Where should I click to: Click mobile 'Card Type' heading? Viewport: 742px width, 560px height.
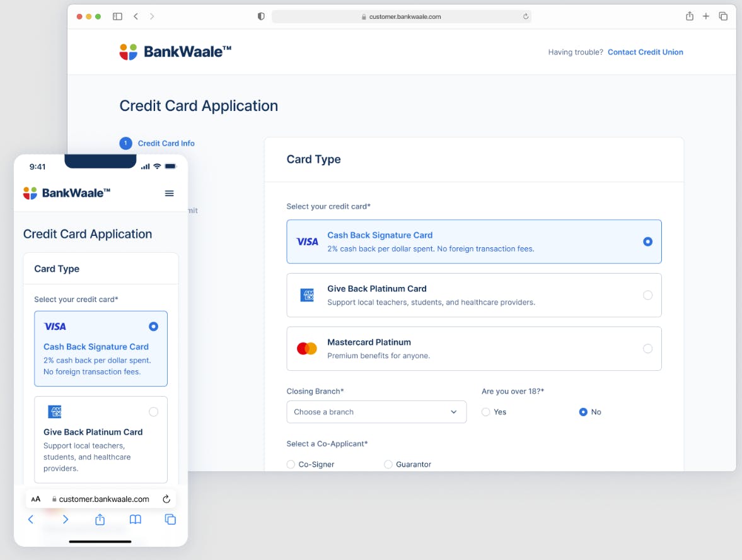coord(56,269)
